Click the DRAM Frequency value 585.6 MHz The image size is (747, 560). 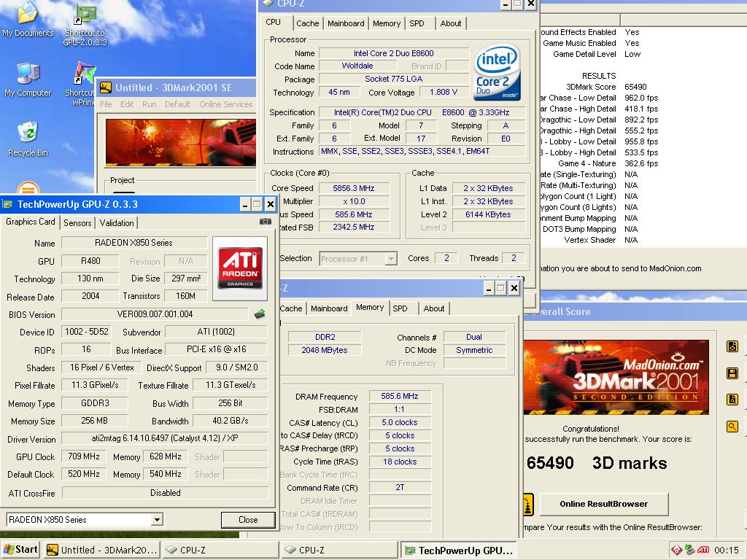[x=399, y=396]
